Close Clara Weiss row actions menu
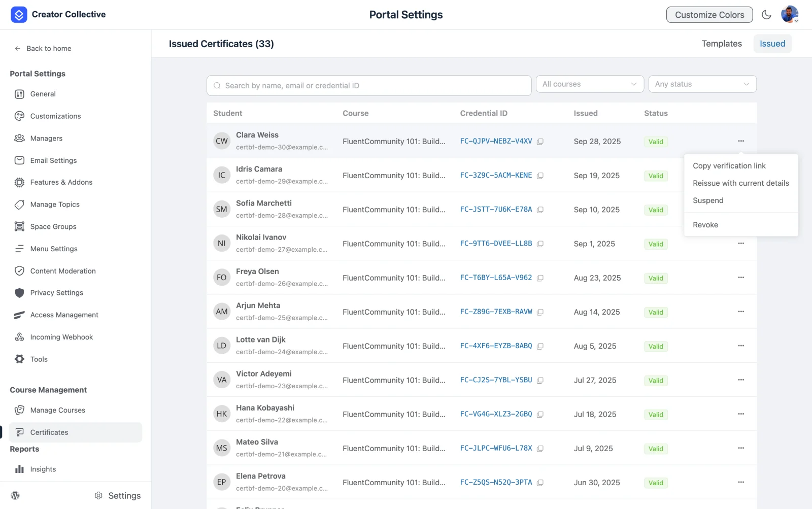This screenshot has height=509, width=812. (741, 141)
